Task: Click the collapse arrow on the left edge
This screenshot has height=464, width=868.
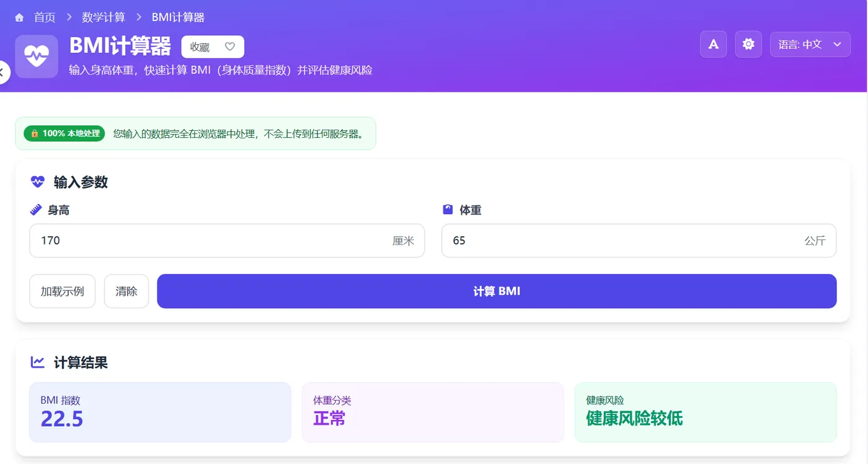Action: pos(2,72)
